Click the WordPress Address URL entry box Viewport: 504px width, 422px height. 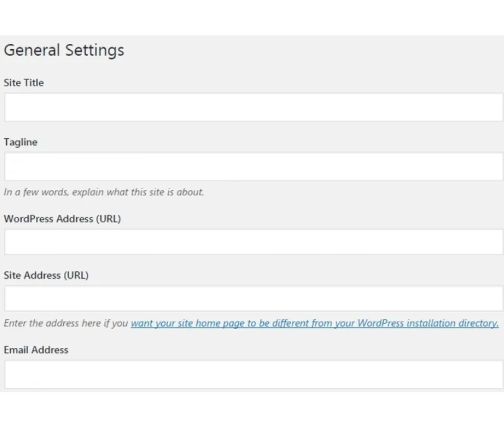(x=252, y=242)
